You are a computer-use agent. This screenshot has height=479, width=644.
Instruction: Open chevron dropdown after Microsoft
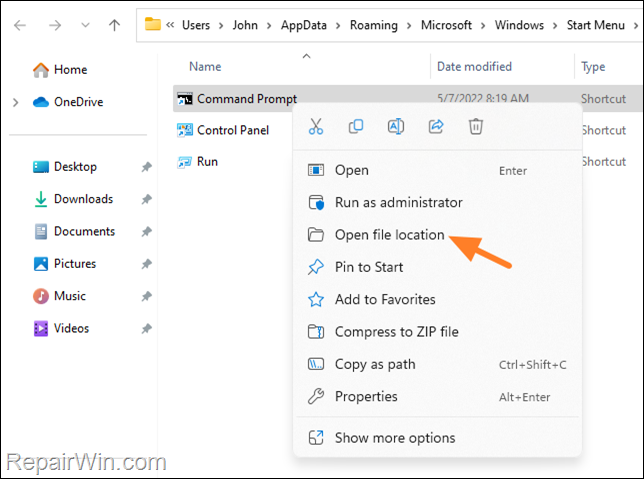click(483, 26)
